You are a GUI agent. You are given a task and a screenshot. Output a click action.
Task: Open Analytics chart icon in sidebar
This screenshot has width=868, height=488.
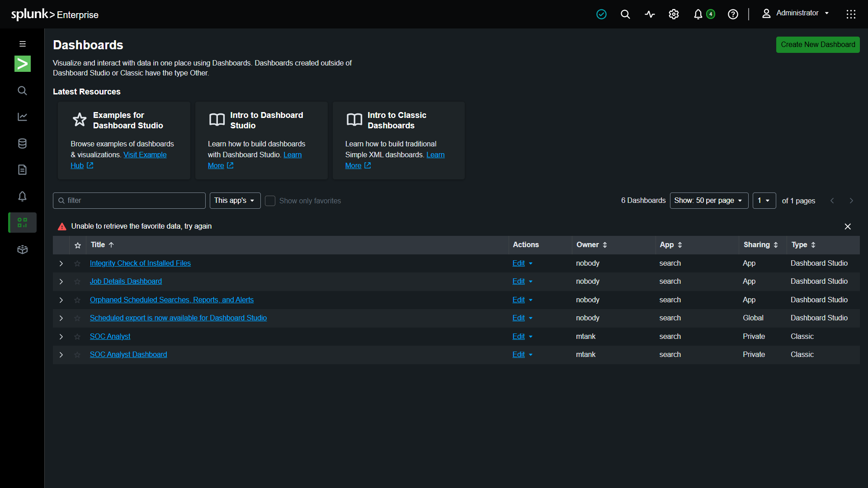click(x=22, y=117)
